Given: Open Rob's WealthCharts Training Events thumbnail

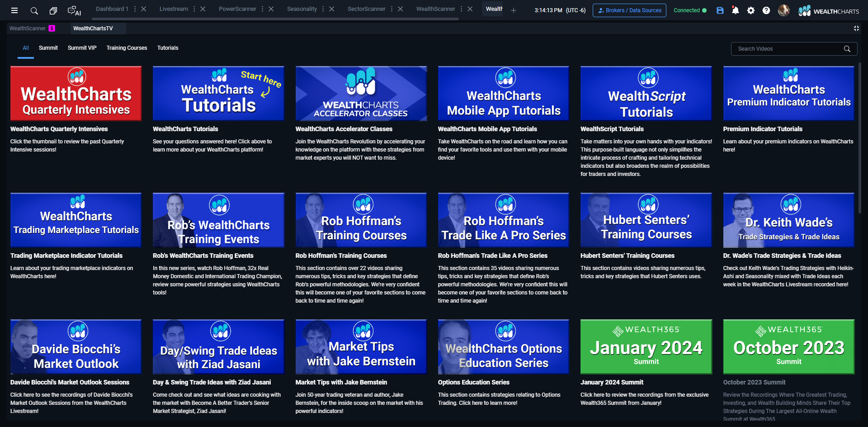Looking at the screenshot, I should [218, 220].
